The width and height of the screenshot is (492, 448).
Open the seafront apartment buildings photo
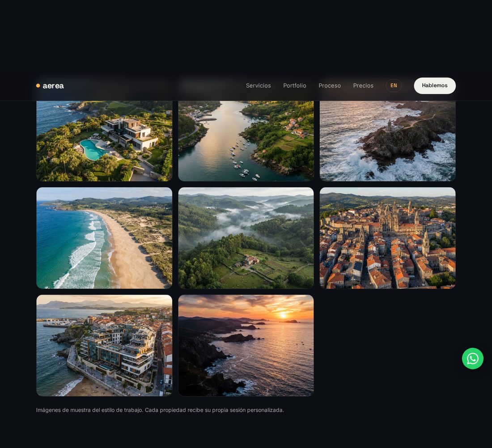pos(104,346)
